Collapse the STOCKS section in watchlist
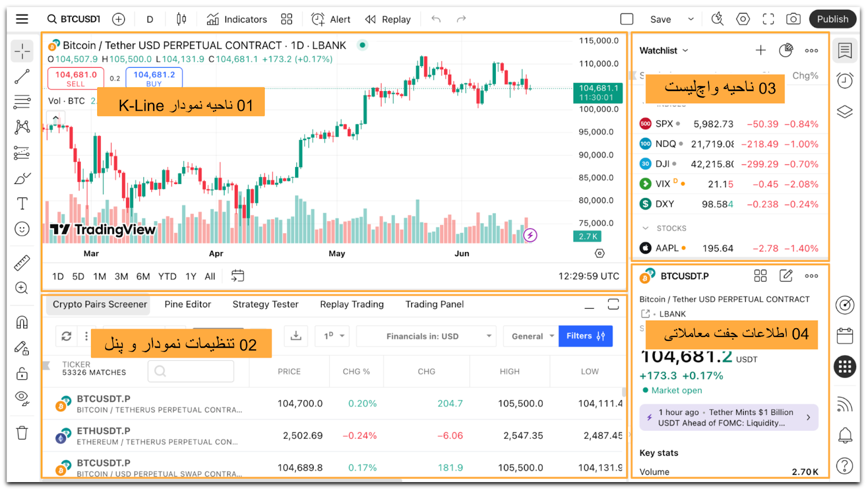 point(646,228)
